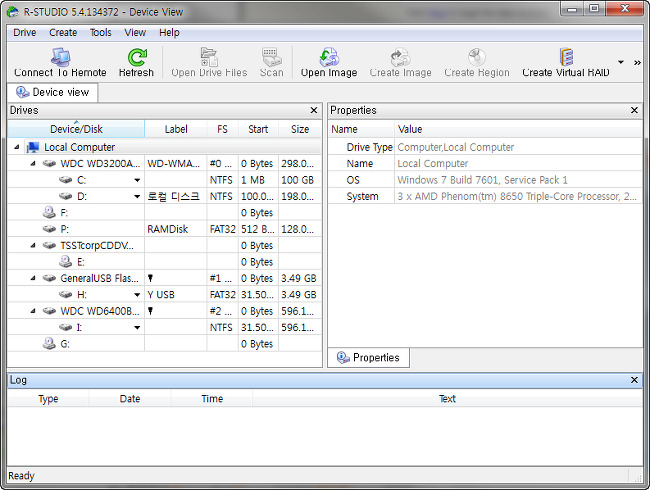Sort by the Label column header
The height and width of the screenshot is (490, 650).
coord(176,129)
